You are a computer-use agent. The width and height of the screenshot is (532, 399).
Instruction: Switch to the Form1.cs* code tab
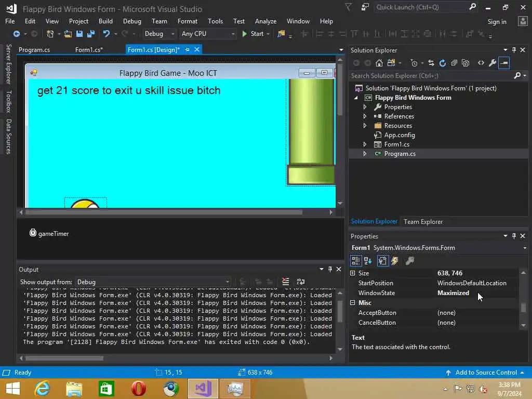pos(89,49)
